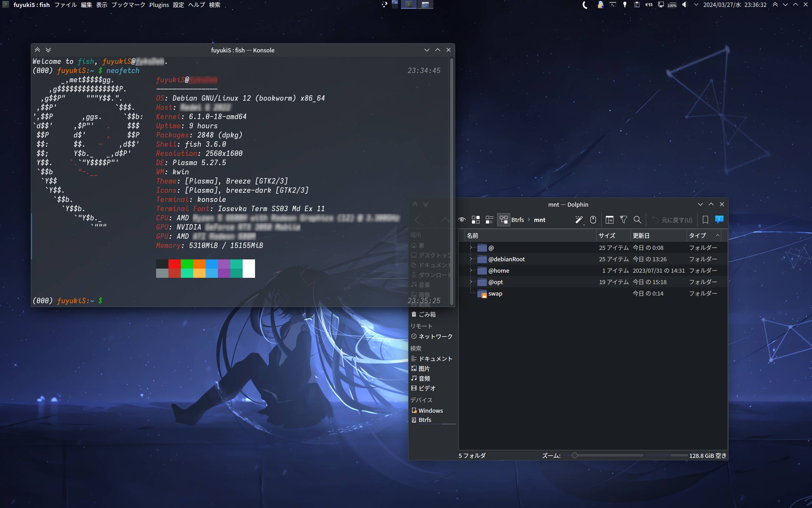Open search with the magnifier icon
The width and height of the screenshot is (812, 508).
(637, 220)
